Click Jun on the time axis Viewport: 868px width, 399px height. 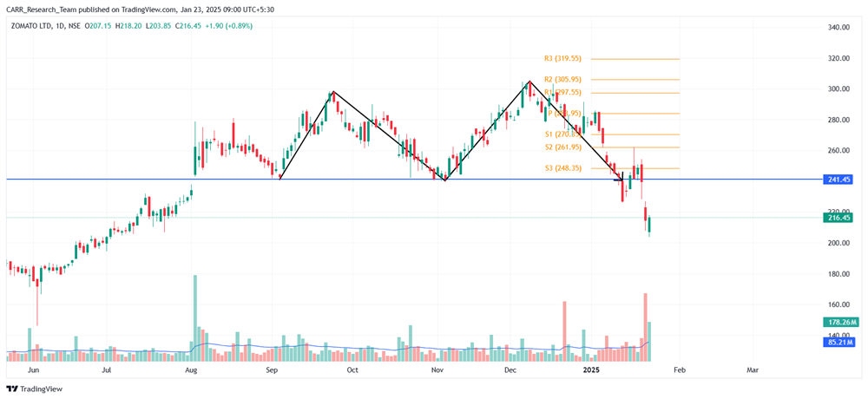(x=33, y=370)
